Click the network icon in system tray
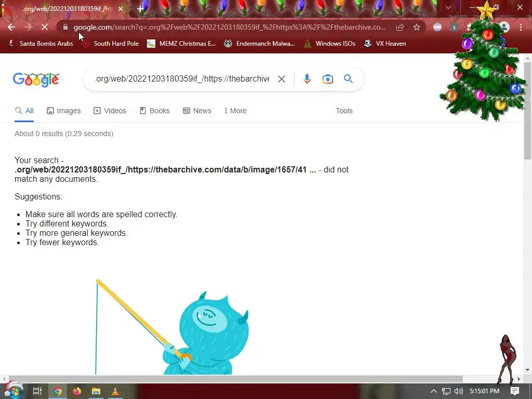The image size is (532, 399). 446,391
